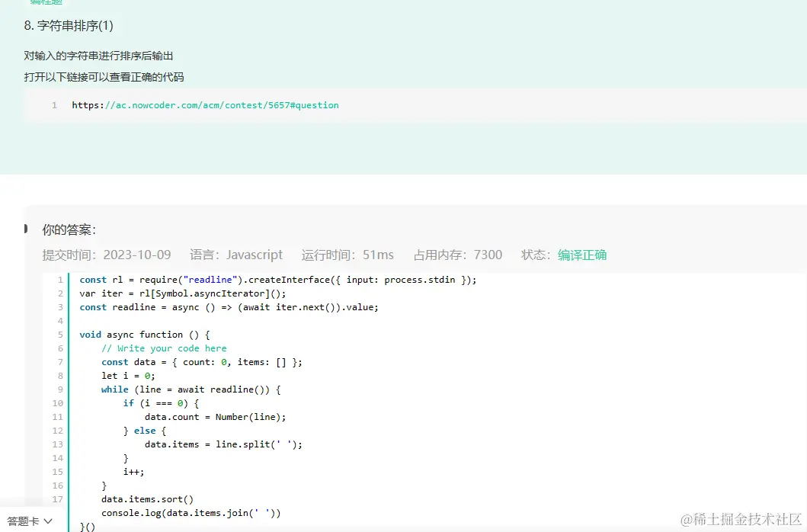Click the 答题卡 chevron arrow icon

click(x=48, y=521)
